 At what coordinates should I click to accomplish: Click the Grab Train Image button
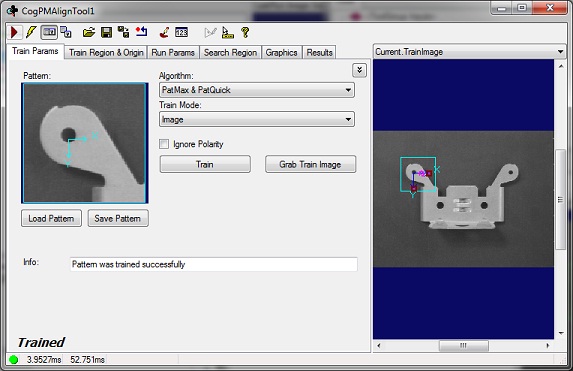click(x=310, y=164)
